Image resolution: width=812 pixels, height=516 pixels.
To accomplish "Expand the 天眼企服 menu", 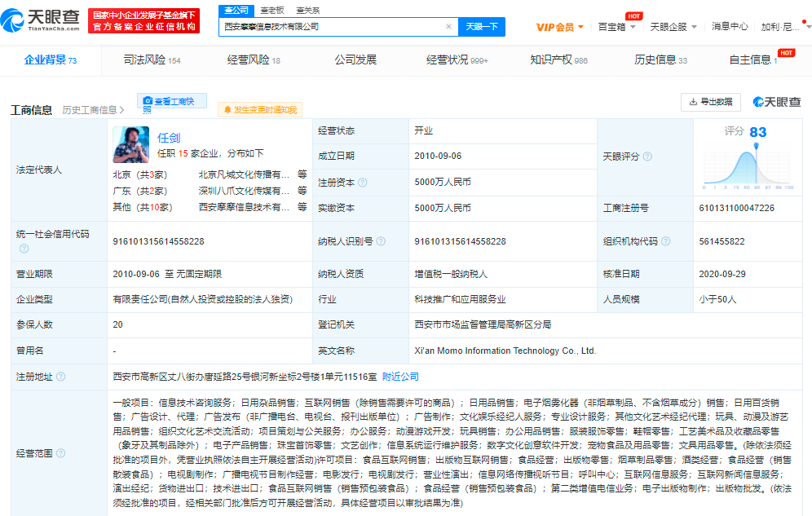I will (673, 26).
